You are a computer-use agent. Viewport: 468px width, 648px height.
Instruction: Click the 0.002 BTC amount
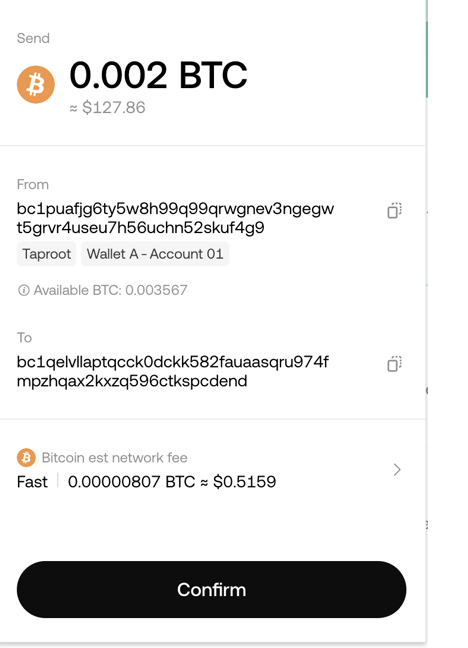point(158,75)
